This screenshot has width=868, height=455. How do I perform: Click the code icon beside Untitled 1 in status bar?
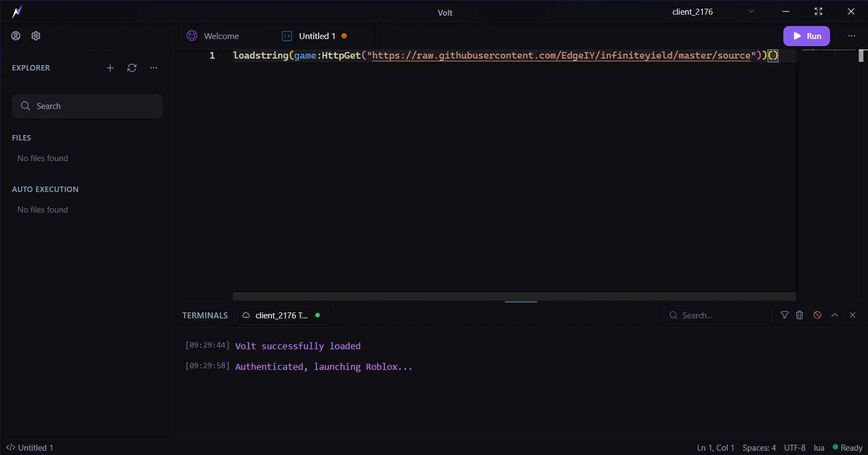pos(10,447)
